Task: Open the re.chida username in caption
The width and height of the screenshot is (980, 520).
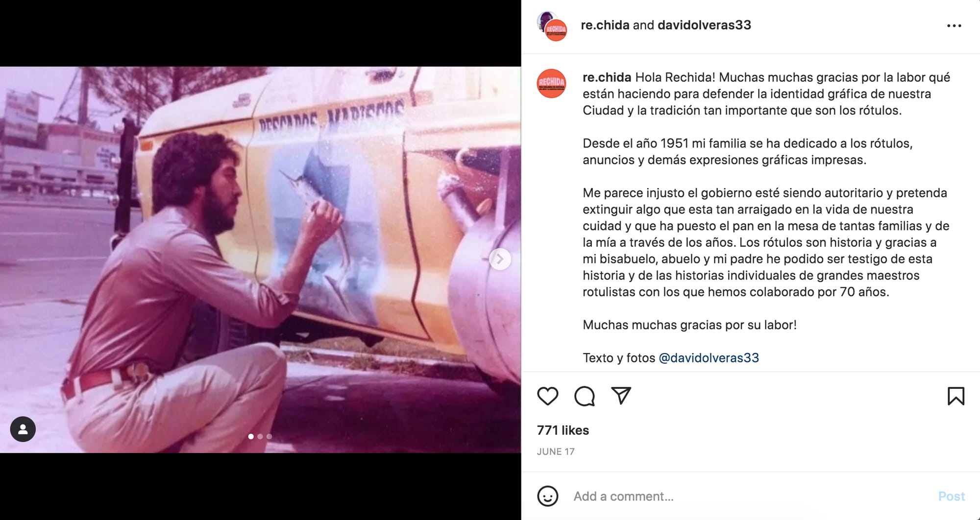Action: point(607,77)
